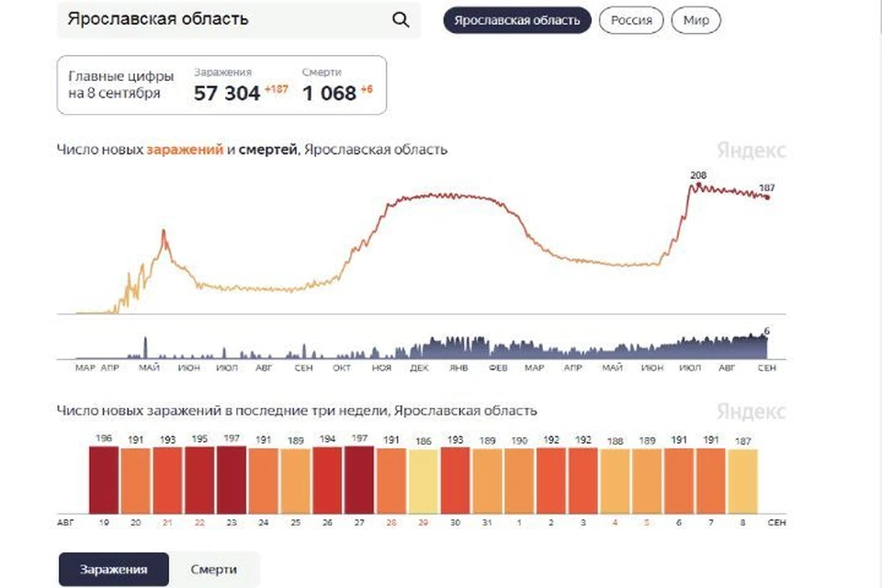Click the 57 304 infections total
The height and width of the screenshot is (588, 882).
227,93
